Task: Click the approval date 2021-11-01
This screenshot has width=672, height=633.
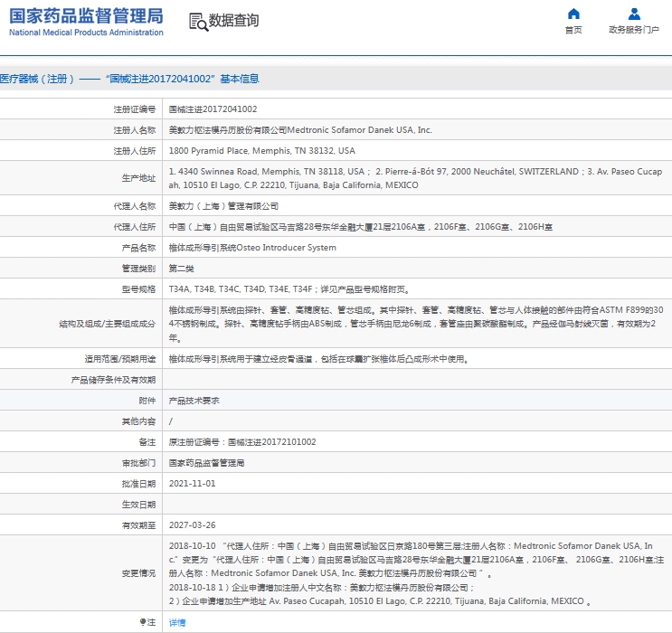Action: [192, 484]
